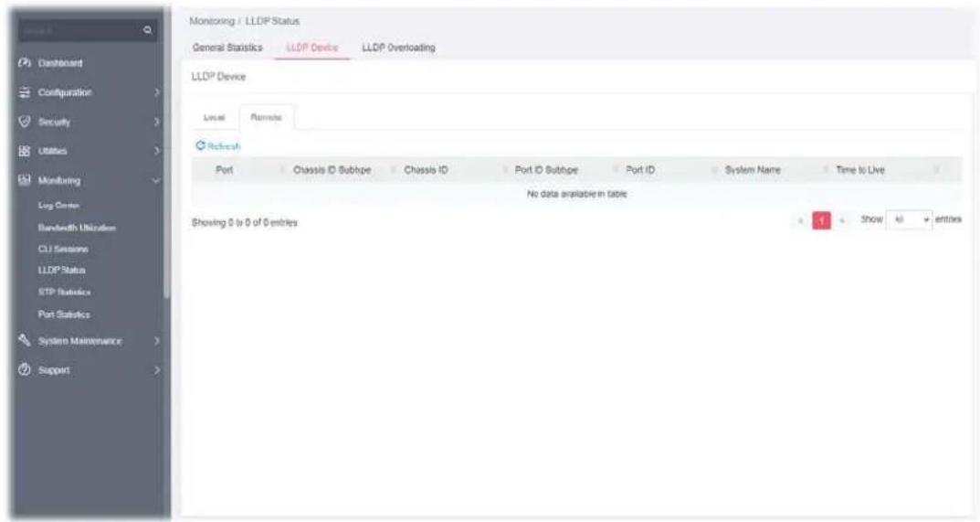Click 'Monitoring / LLDP Status' breadcrumb text

[x=245, y=21]
